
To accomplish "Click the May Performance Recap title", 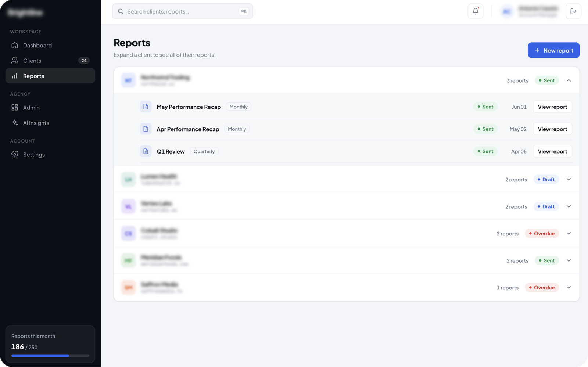I will tap(189, 107).
